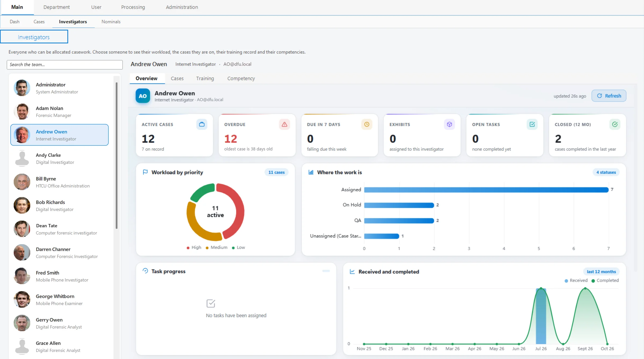Click the Received and completed chart icon
This screenshot has height=359, width=644.
pos(352,272)
